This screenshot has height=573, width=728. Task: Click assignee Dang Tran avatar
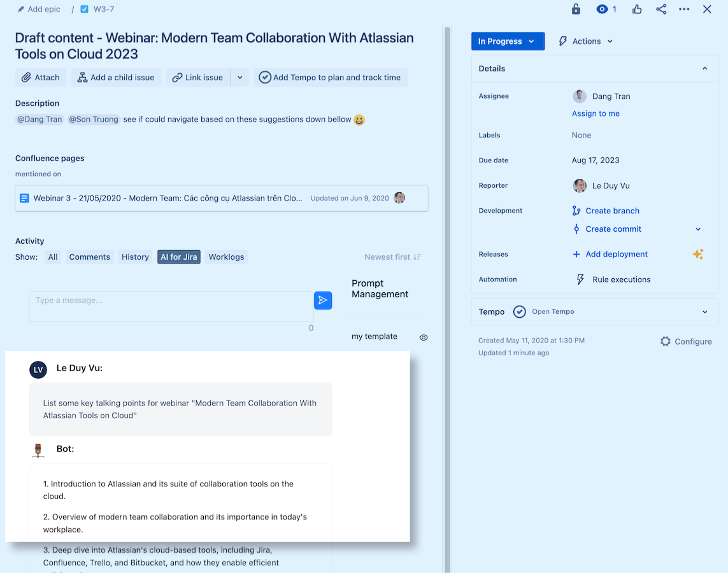pos(579,96)
